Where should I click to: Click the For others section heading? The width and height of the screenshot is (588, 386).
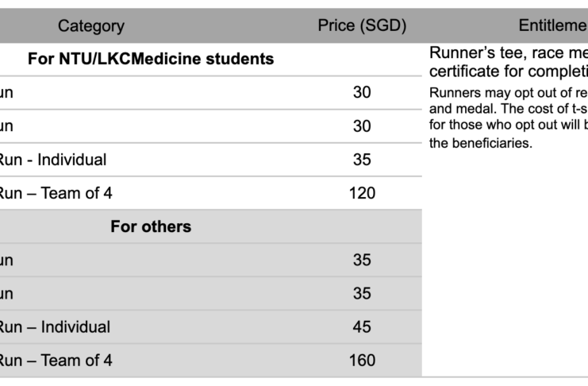pyautogui.click(x=151, y=226)
